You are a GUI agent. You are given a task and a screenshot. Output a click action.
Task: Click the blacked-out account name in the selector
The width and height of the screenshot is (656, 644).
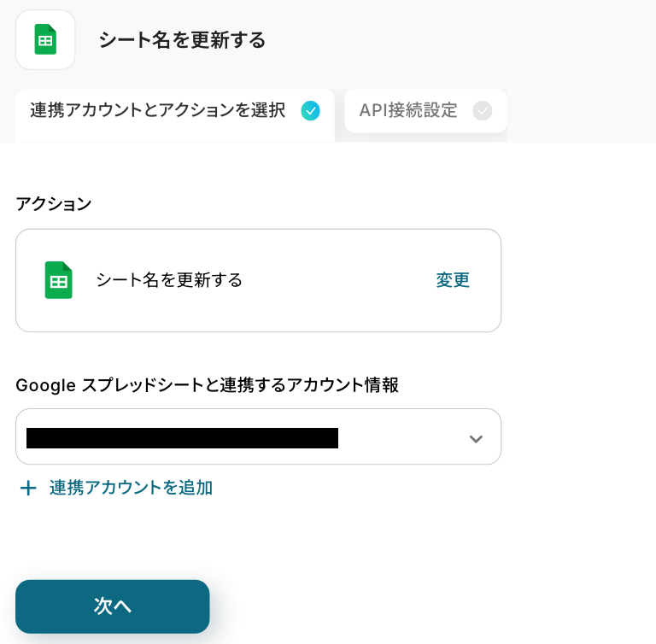pos(182,438)
